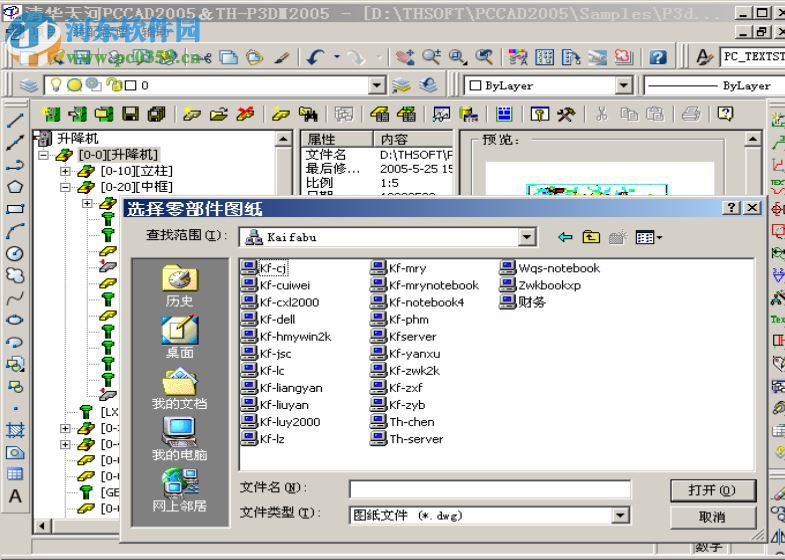Click the Undo arrow icon
The width and height of the screenshot is (785, 560).
(x=315, y=57)
